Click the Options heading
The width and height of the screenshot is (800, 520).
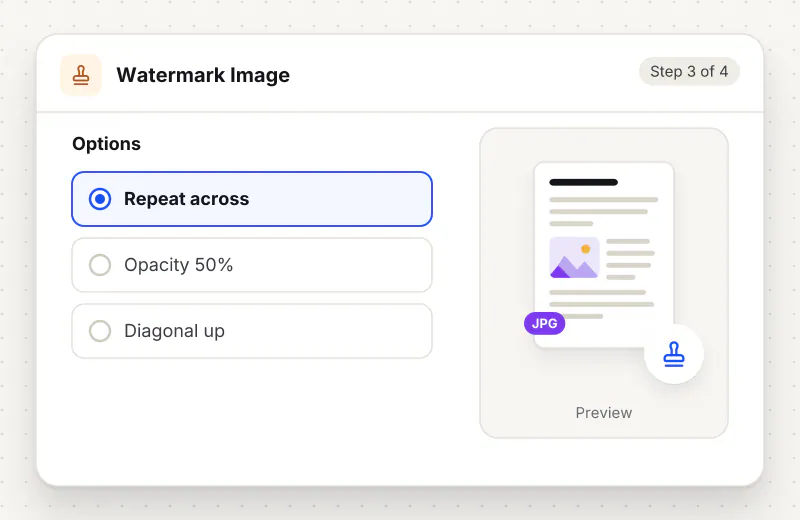pos(106,144)
